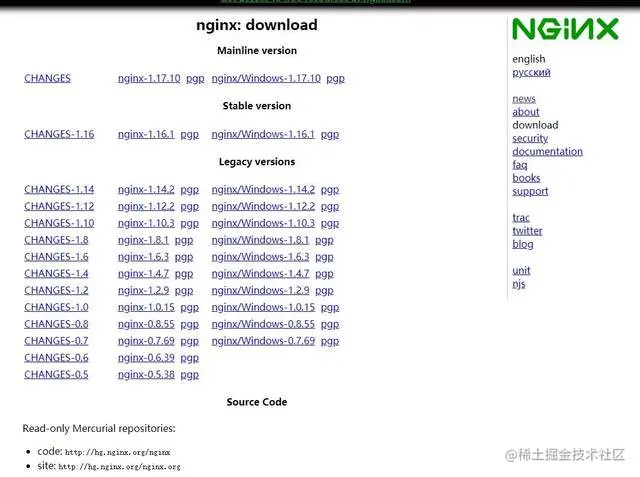This screenshot has width=640, height=477.
Task: Open pgp signature for nginx/Windows-1.16.1
Action: (330, 135)
